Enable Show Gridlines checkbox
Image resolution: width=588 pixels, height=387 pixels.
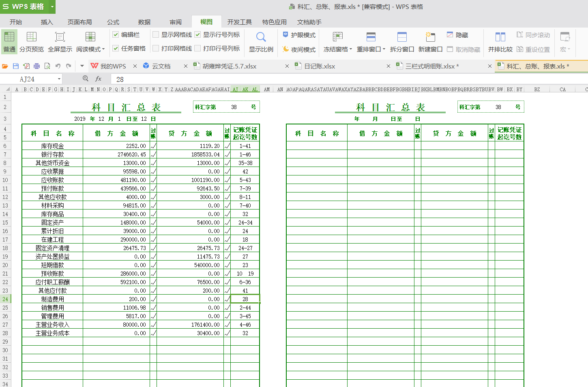156,35
